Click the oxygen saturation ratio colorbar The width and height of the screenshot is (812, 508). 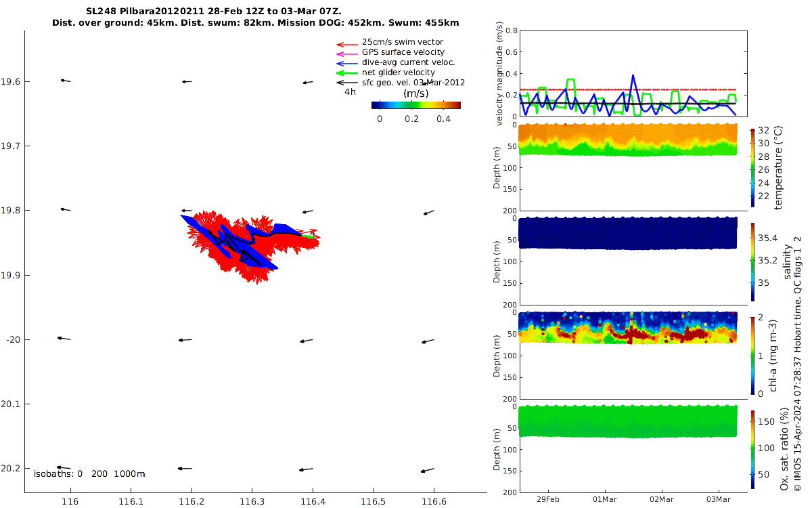pyautogui.click(x=752, y=450)
